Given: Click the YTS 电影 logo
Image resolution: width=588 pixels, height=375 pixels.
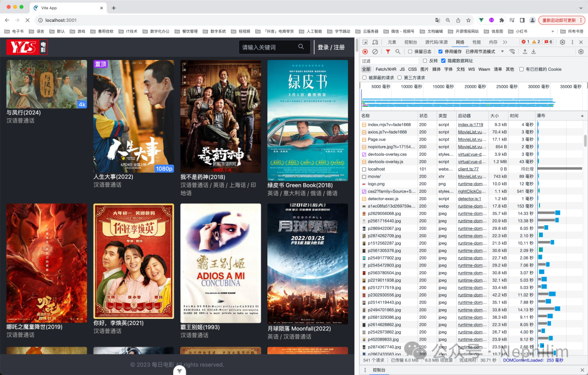Looking at the screenshot, I should [x=27, y=47].
